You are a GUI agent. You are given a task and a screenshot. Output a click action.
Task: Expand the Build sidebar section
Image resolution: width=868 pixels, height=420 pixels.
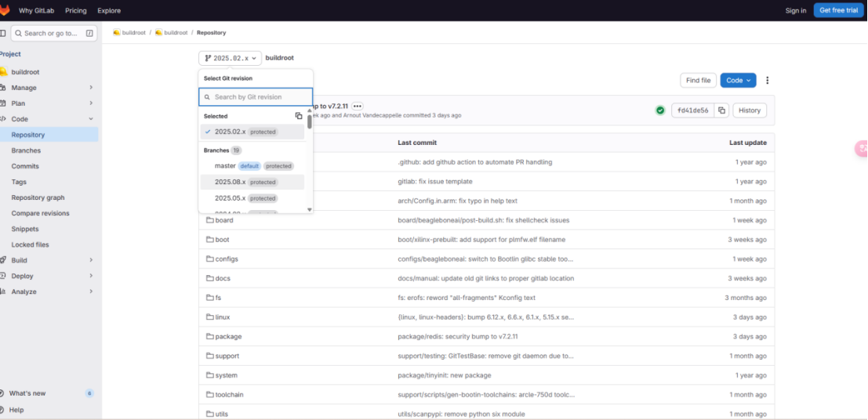(49, 260)
